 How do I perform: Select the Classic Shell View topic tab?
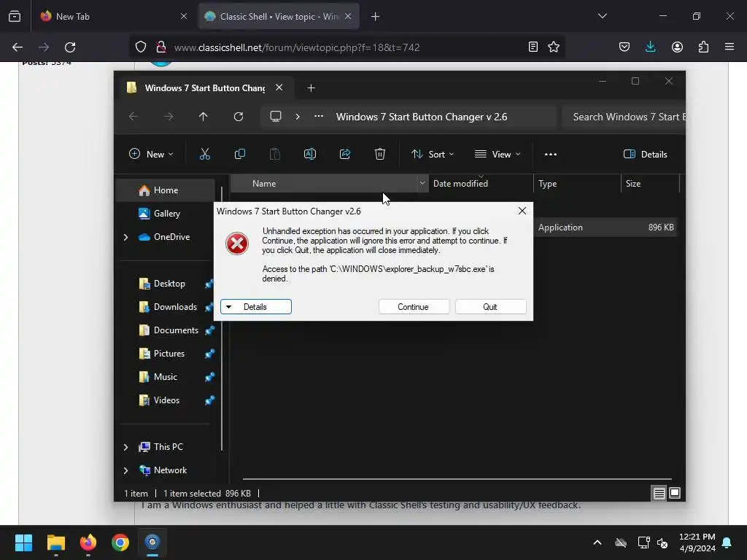coord(278,17)
